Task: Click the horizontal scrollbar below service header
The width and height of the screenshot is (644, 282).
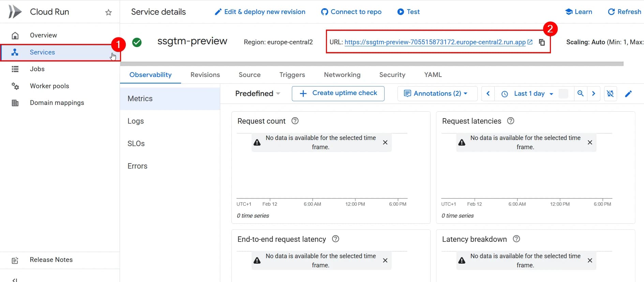Action: (372, 64)
